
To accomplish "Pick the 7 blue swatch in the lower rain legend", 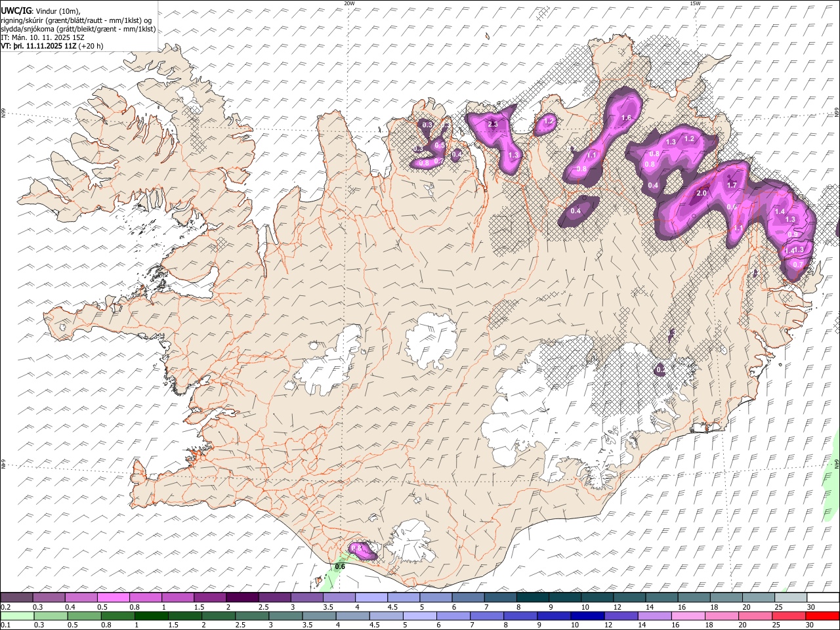I will coord(487,616).
